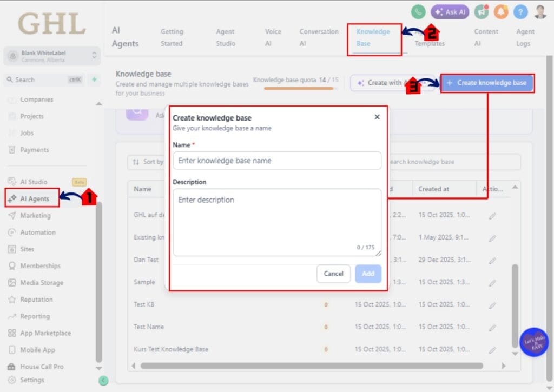
Task: Switch to the Voice AI tab
Action: pyautogui.click(x=273, y=37)
